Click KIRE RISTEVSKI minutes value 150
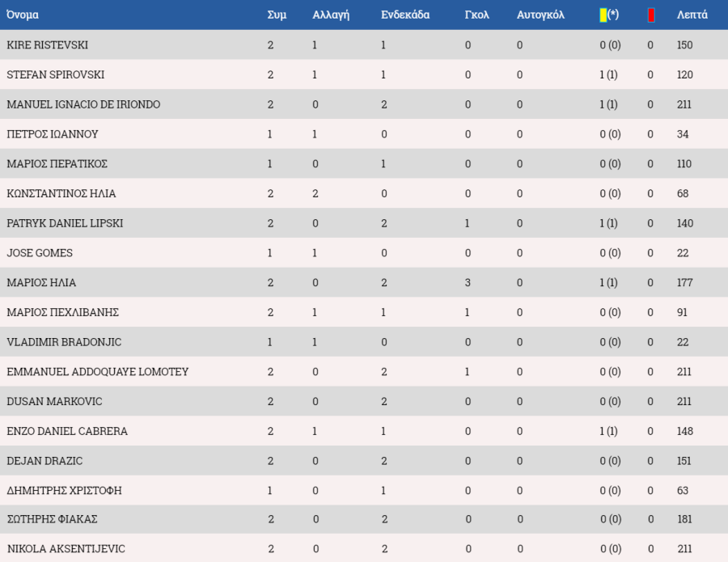Viewport: 728px width, 562px height. point(685,45)
